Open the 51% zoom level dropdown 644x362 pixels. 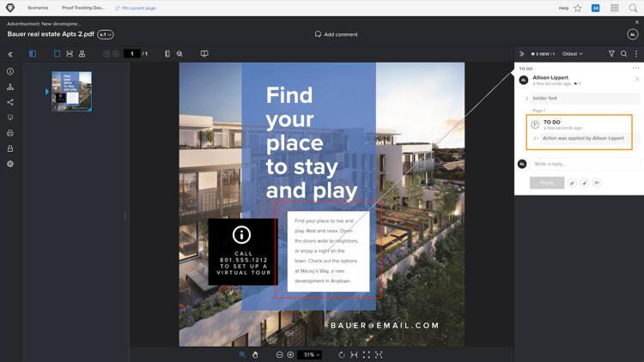pyautogui.click(x=310, y=354)
